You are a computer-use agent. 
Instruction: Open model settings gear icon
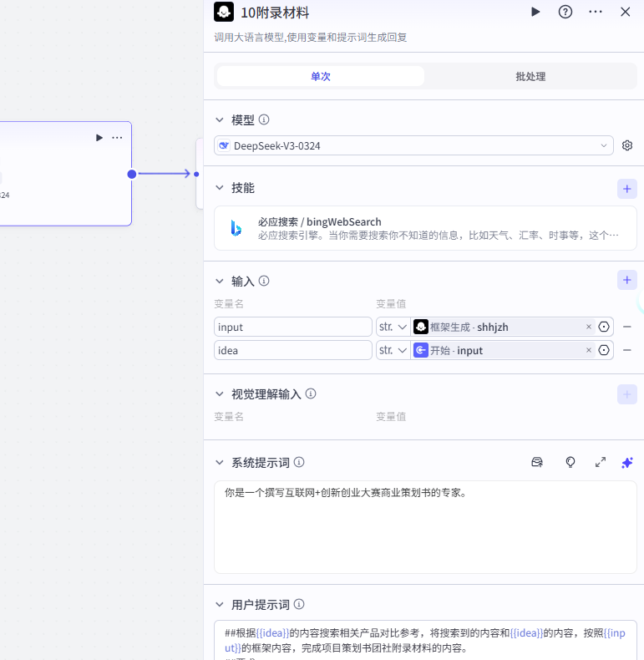click(x=627, y=145)
